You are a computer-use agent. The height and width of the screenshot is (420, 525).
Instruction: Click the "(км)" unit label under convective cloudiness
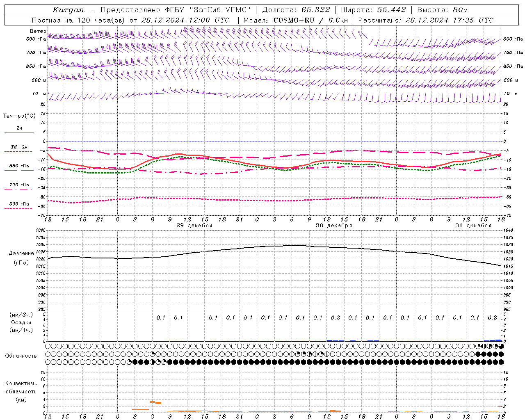21,399
